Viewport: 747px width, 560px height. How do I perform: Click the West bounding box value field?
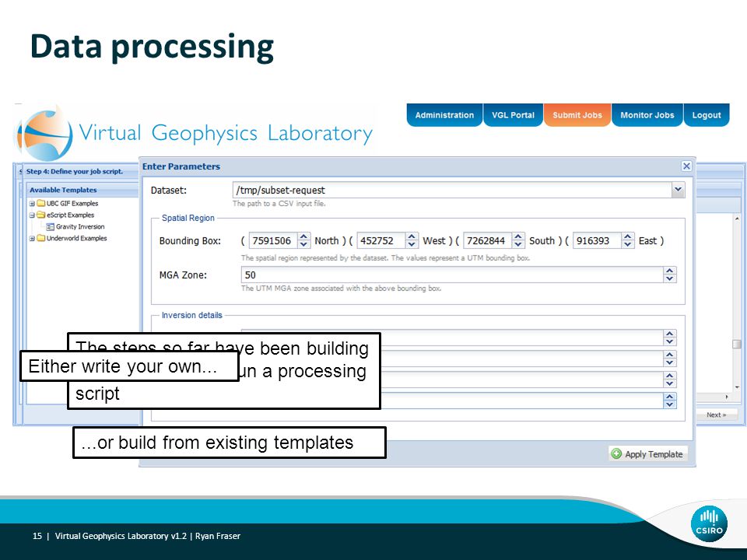pyautogui.click(x=381, y=240)
